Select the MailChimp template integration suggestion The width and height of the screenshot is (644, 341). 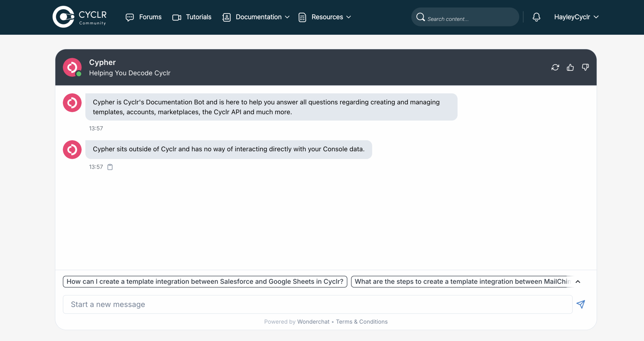[462, 282]
